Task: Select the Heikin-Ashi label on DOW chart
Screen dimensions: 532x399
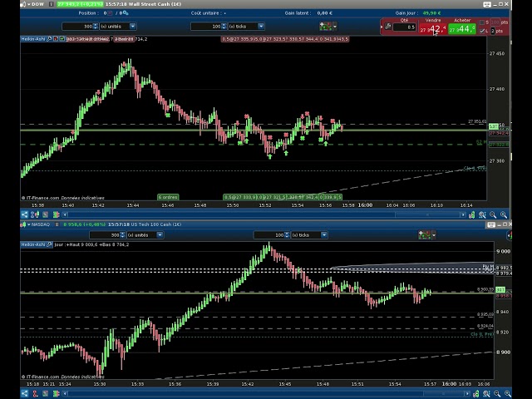Action: point(33,39)
